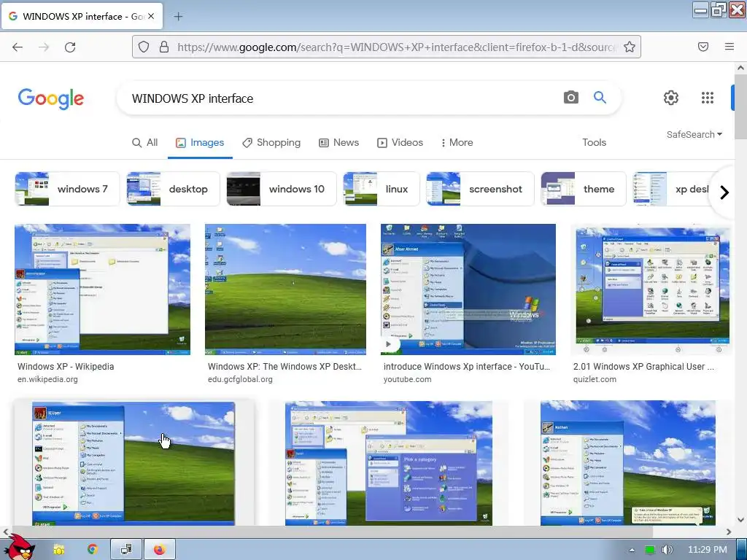
Task: Click vertical scrollbar down arrow
Action: (740, 519)
